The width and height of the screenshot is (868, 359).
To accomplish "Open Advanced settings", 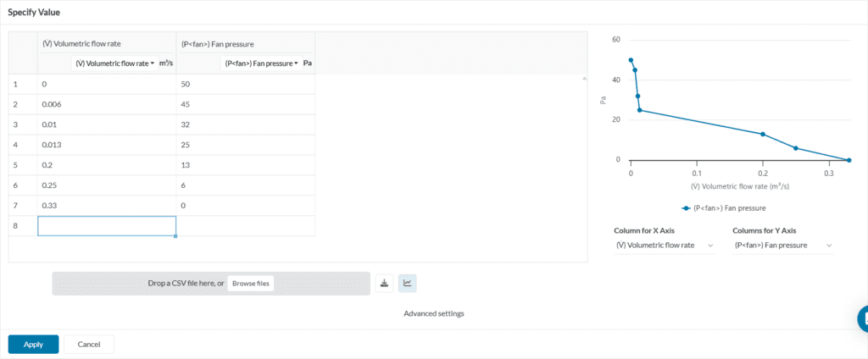I will [x=433, y=313].
